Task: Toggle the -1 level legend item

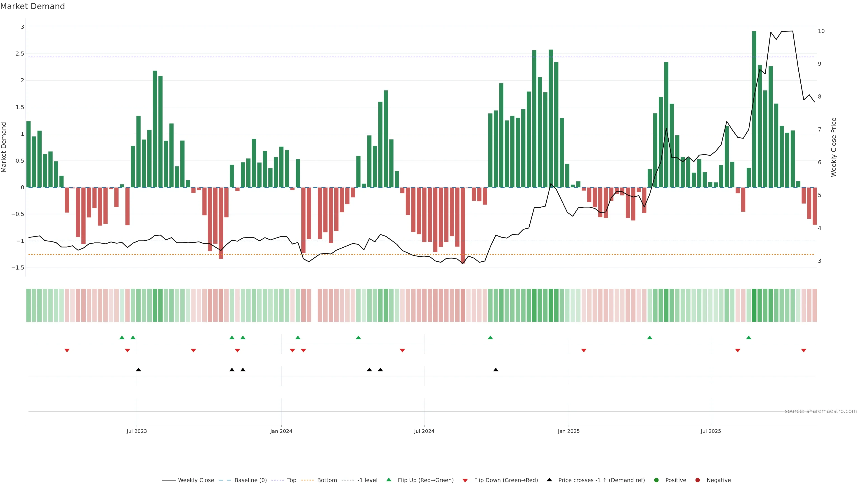Action: point(367,480)
